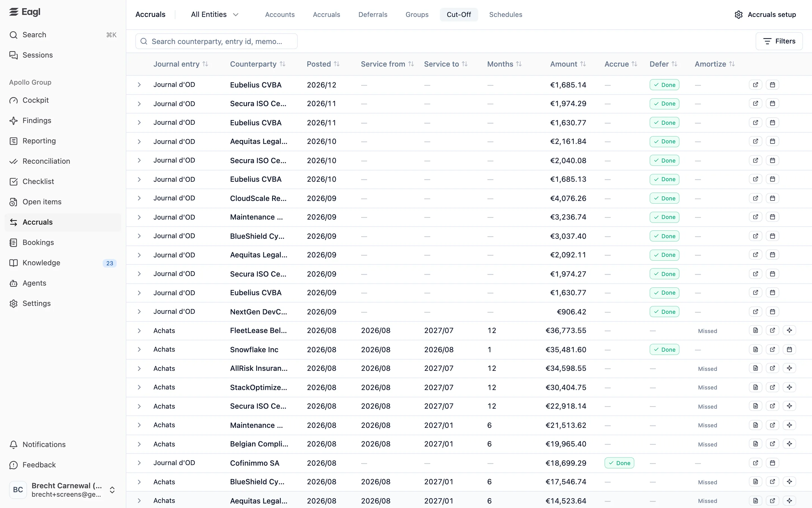Sort by the Posted column
The image size is (812, 508).
click(x=323, y=64)
